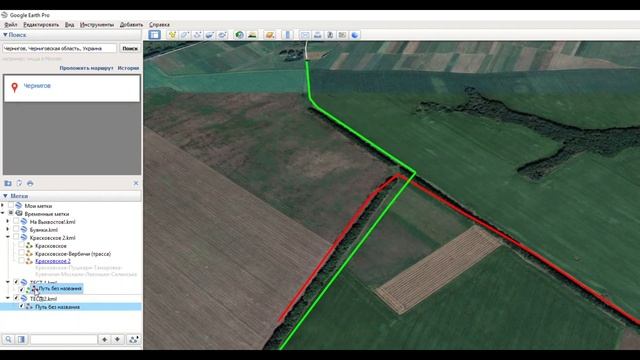Screen dimensions: 640x360
Task: Click the magnifier icon under Places tree
Action: [9, 339]
